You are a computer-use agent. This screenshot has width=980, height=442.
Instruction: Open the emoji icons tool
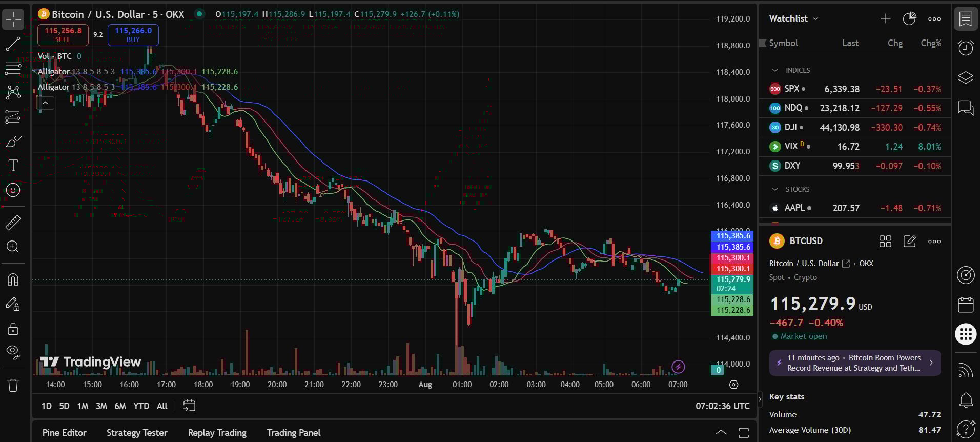(x=13, y=190)
